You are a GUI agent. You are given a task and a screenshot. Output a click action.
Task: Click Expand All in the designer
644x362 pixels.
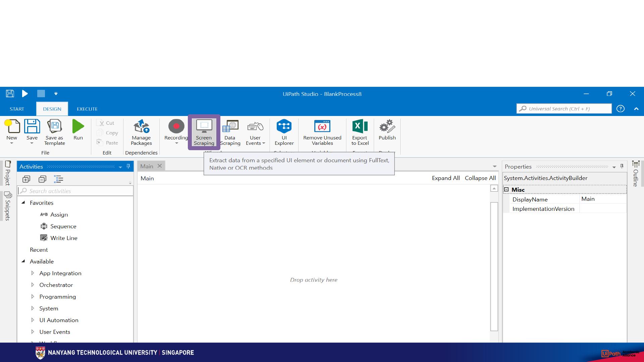pyautogui.click(x=446, y=178)
